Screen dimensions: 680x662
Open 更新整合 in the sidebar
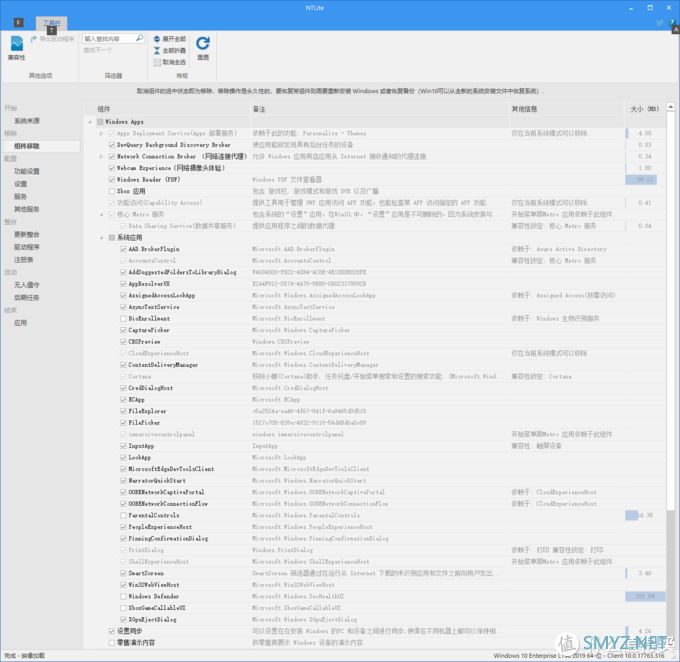27,234
